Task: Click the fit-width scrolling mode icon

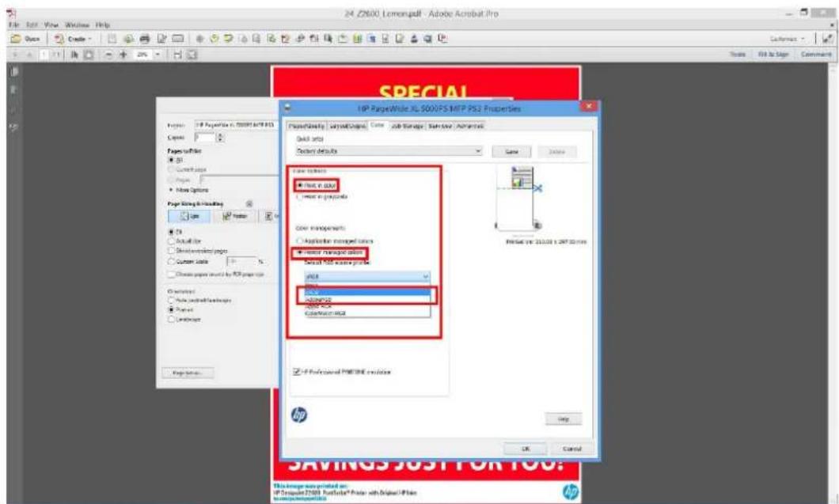Action: point(177,55)
